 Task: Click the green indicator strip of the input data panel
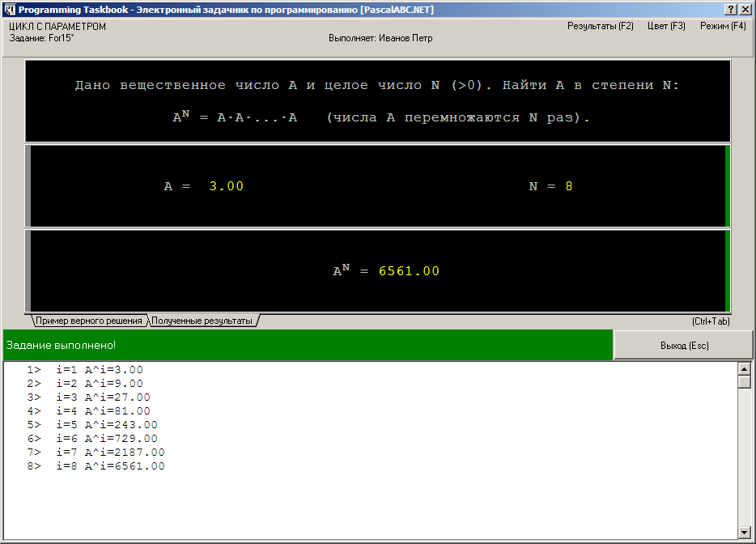[728, 186]
